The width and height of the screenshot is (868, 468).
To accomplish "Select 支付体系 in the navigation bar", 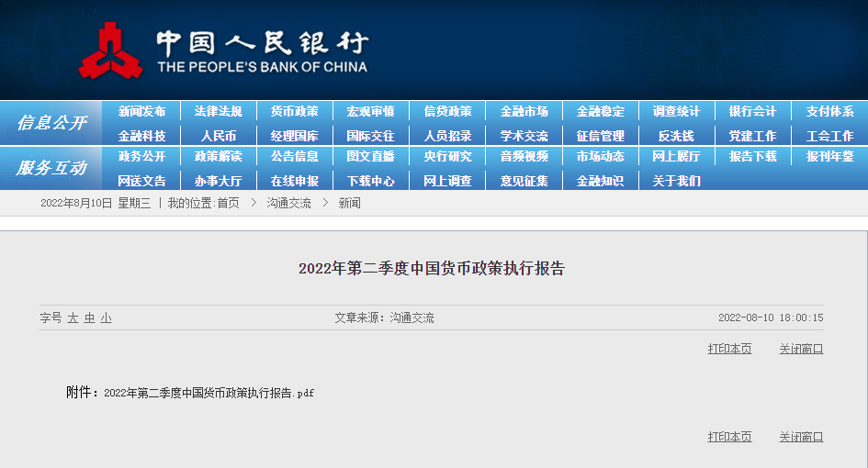I will pyautogui.click(x=829, y=111).
